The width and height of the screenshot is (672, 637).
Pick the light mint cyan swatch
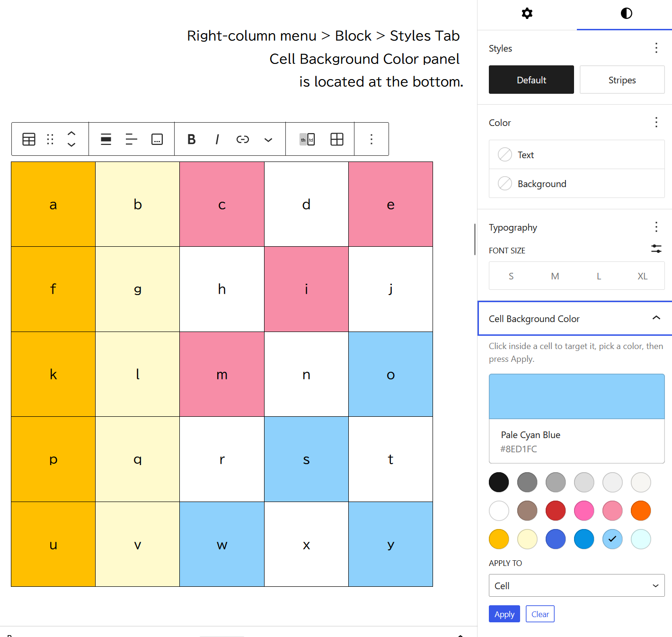pyautogui.click(x=641, y=539)
